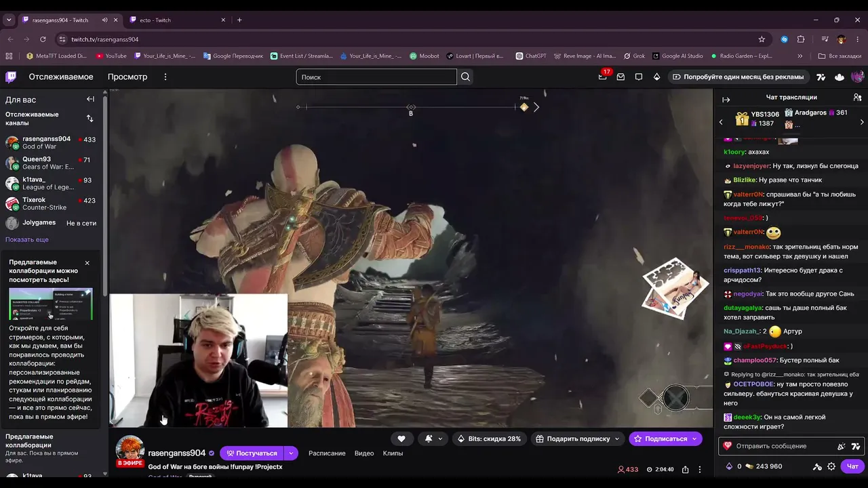Open the Видео tab
Viewport: 868px width, 488px height.
tap(364, 453)
